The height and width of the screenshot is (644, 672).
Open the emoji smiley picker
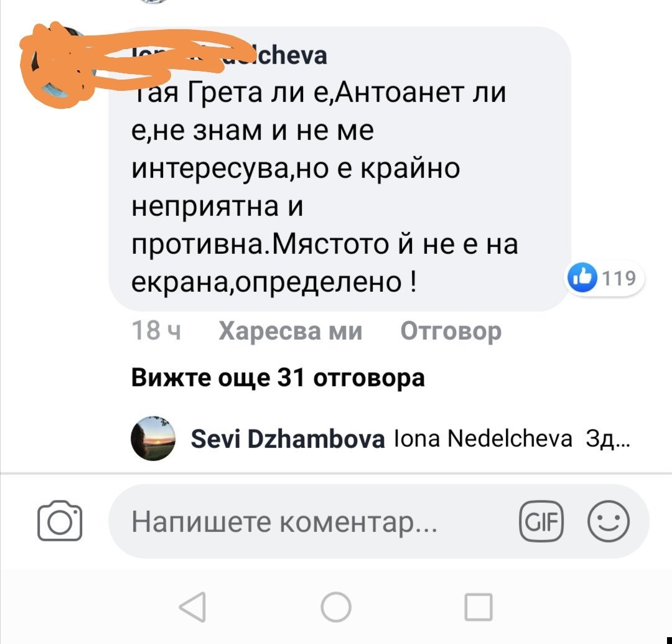click(x=608, y=521)
